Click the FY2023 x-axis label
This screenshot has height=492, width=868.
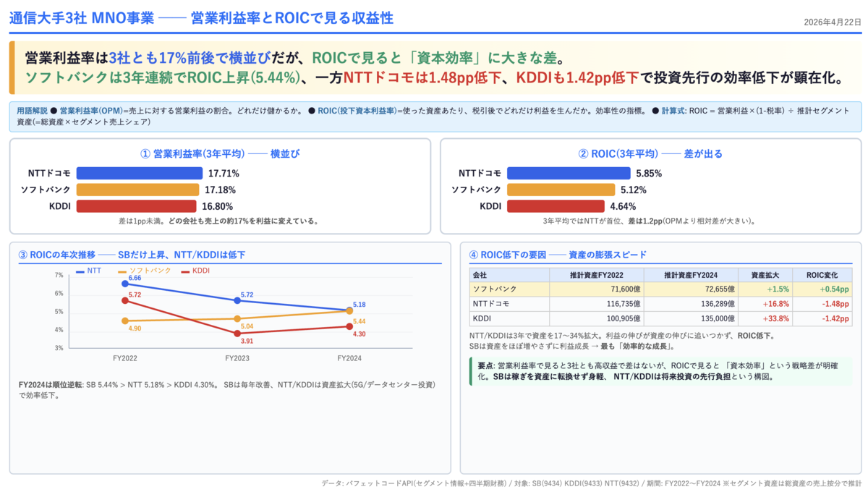coord(237,357)
